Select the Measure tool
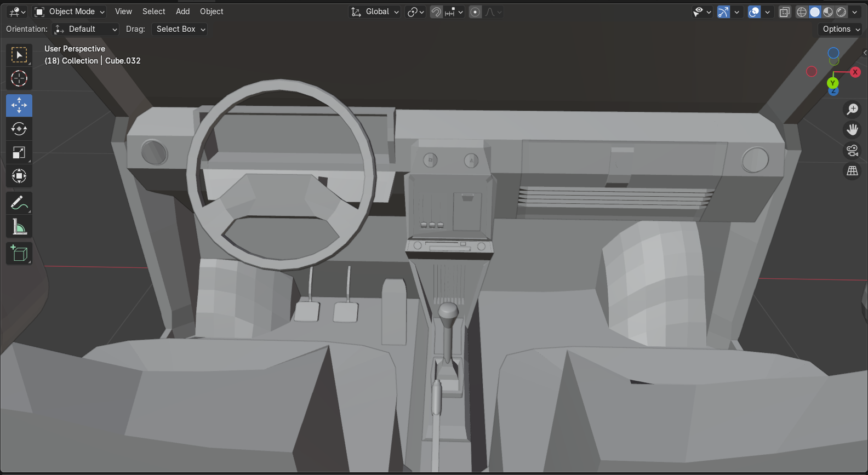This screenshot has width=868, height=475. (x=19, y=227)
